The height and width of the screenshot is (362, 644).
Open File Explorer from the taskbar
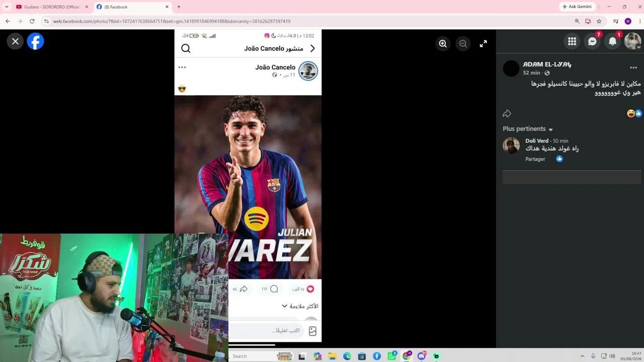332,356
